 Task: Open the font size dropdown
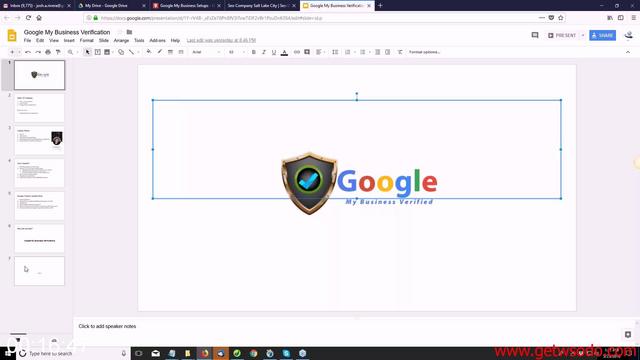pyautogui.click(x=236, y=52)
